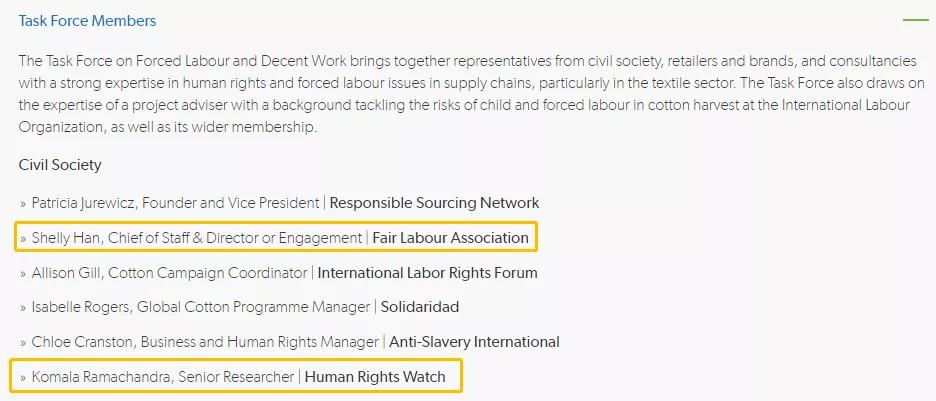Open Fair Labour Association link

tap(450, 238)
